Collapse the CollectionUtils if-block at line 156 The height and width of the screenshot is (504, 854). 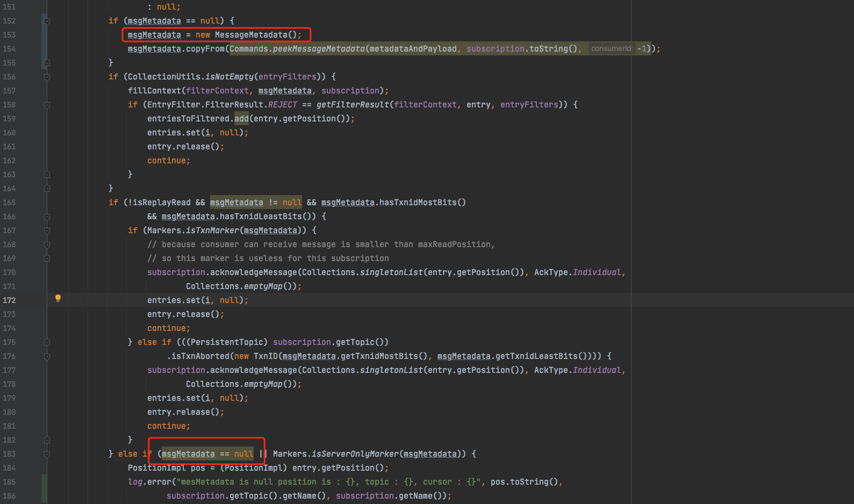47,77
